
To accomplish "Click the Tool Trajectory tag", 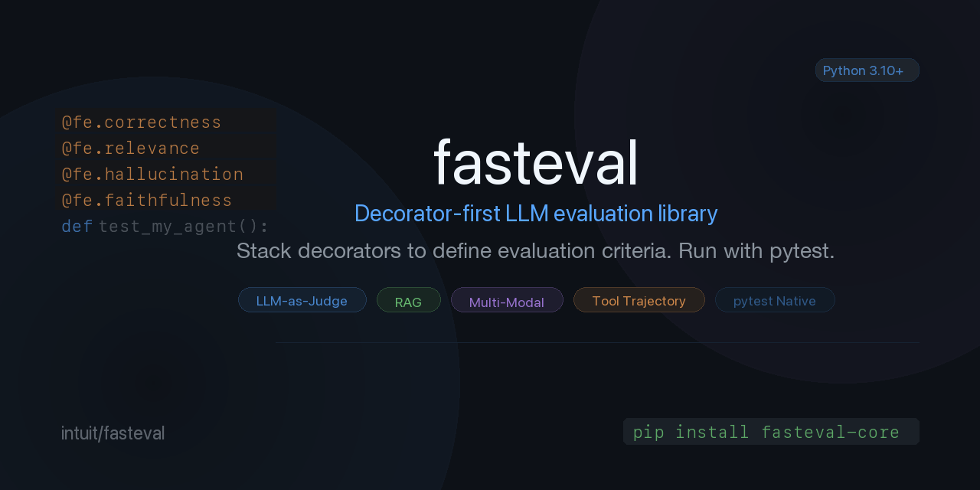I will pyautogui.click(x=639, y=301).
